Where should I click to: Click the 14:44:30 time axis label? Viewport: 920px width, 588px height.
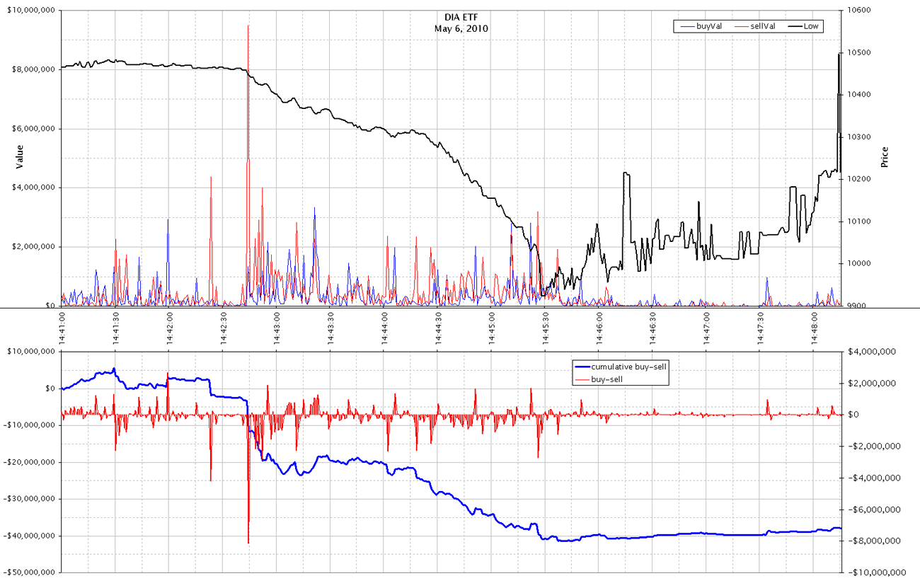tap(439, 328)
